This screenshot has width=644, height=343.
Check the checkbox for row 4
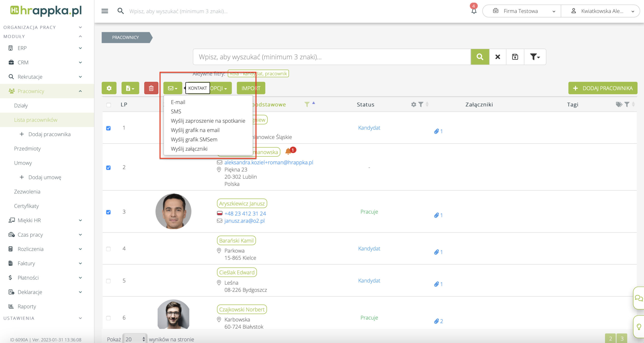(108, 249)
